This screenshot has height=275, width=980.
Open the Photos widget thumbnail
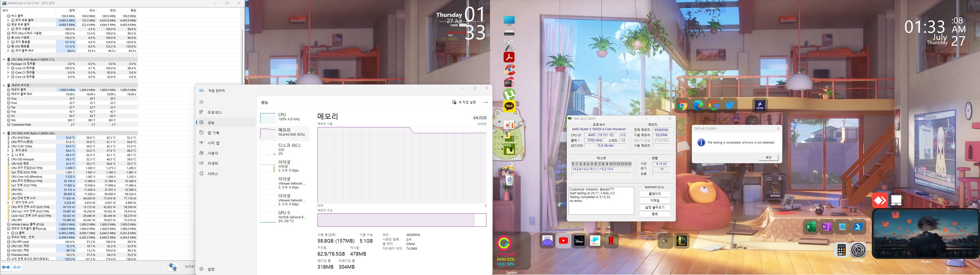(x=926, y=233)
